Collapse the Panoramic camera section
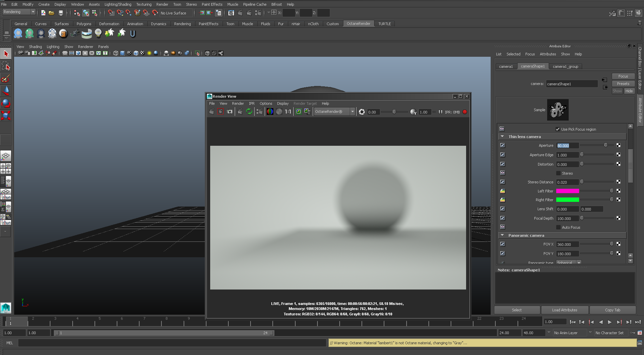 (502, 235)
